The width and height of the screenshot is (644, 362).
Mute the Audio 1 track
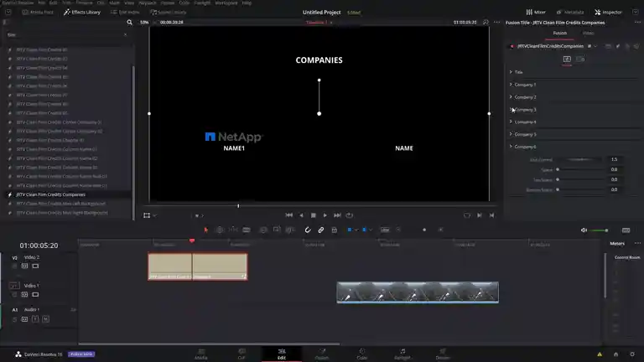tap(45, 319)
